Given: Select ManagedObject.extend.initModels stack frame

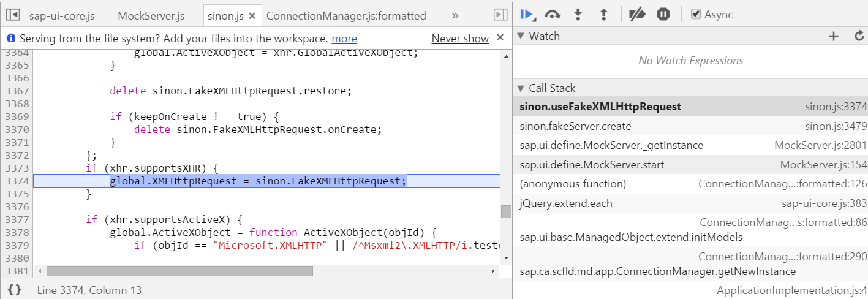Looking at the screenshot, I should (x=690, y=230).
